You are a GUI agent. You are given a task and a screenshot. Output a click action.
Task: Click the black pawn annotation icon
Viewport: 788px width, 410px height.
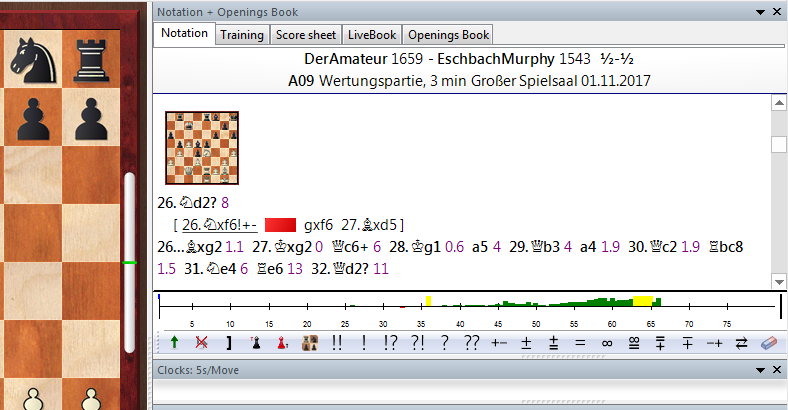(x=256, y=342)
